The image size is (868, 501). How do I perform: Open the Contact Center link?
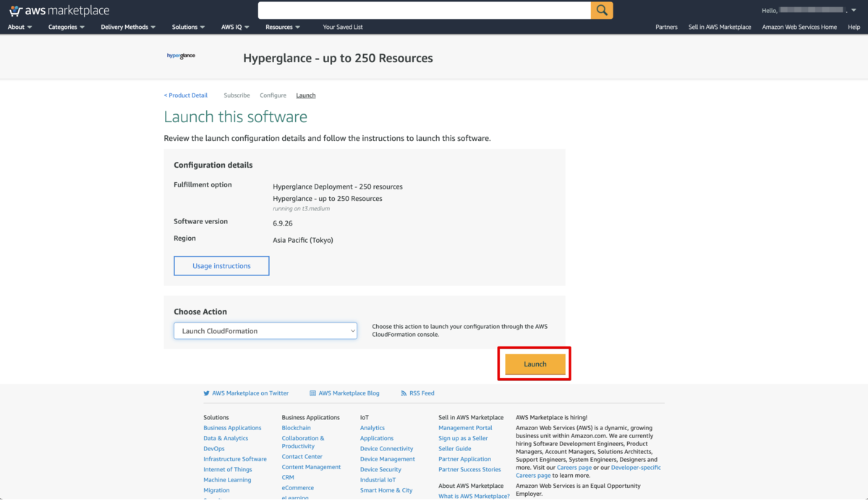tap(302, 457)
